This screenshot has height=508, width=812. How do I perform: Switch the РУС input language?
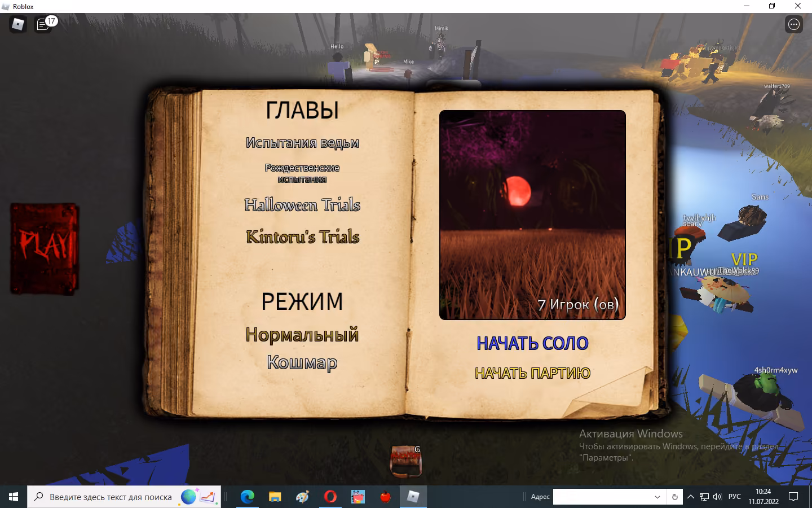click(735, 497)
